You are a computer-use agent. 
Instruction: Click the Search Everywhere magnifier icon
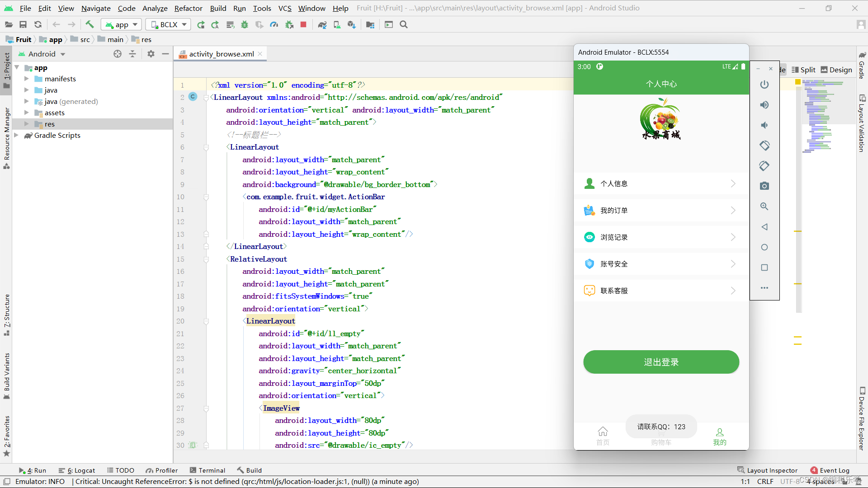(404, 24)
